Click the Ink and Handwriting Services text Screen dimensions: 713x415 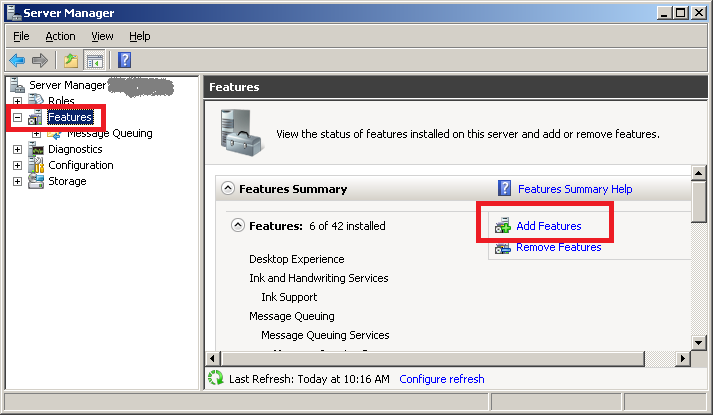click(318, 278)
